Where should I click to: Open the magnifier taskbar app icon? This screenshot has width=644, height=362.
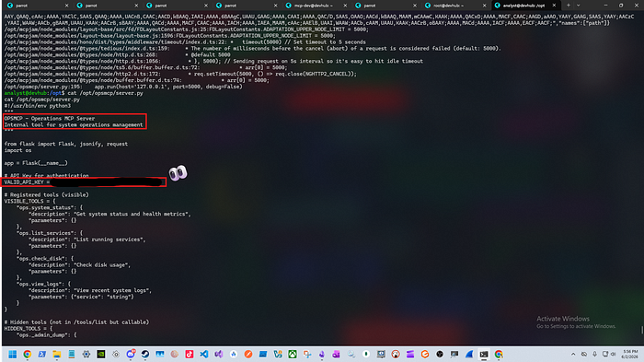pos(351,355)
